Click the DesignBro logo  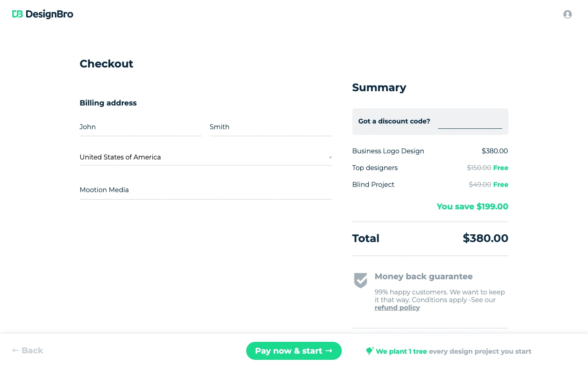[42, 14]
